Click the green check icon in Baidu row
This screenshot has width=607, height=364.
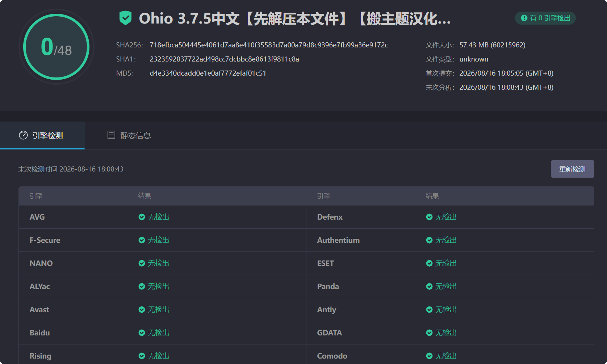(x=142, y=333)
